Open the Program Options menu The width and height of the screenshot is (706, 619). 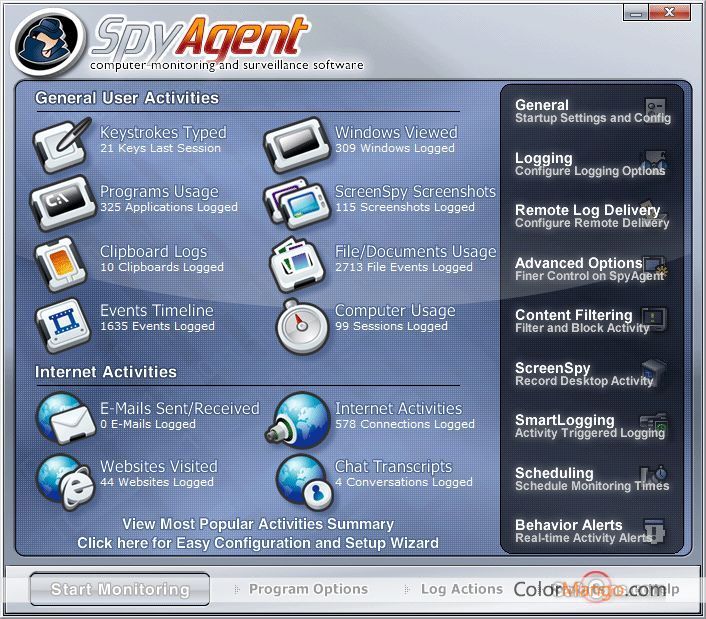(308, 589)
